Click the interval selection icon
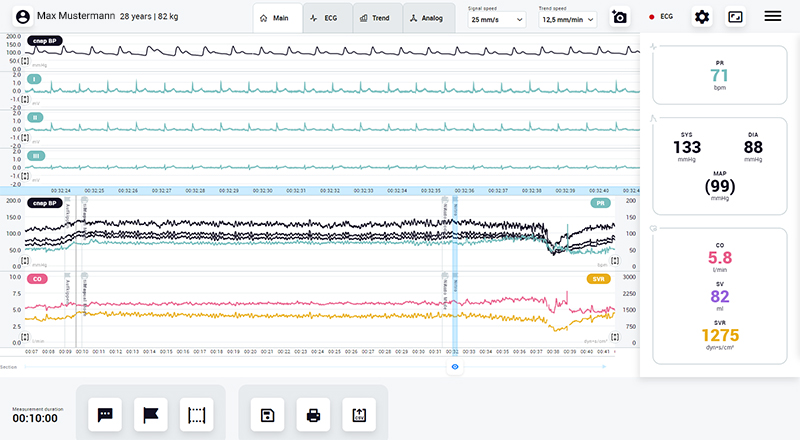 (196, 414)
